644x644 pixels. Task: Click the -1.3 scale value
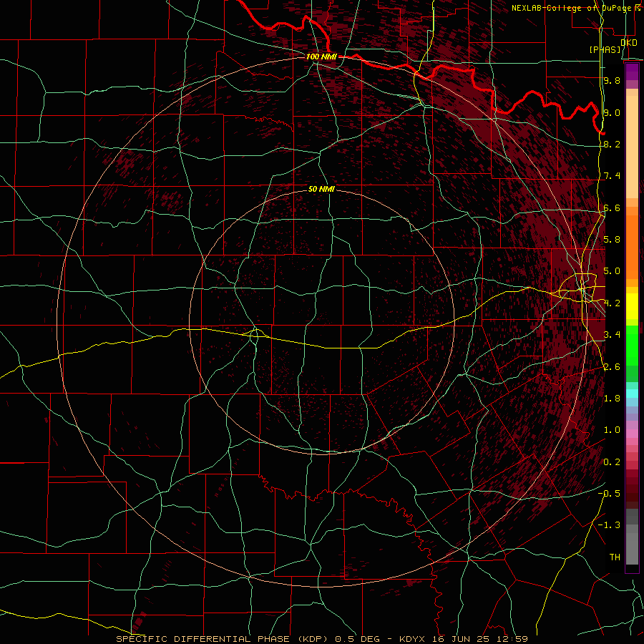[609, 525]
